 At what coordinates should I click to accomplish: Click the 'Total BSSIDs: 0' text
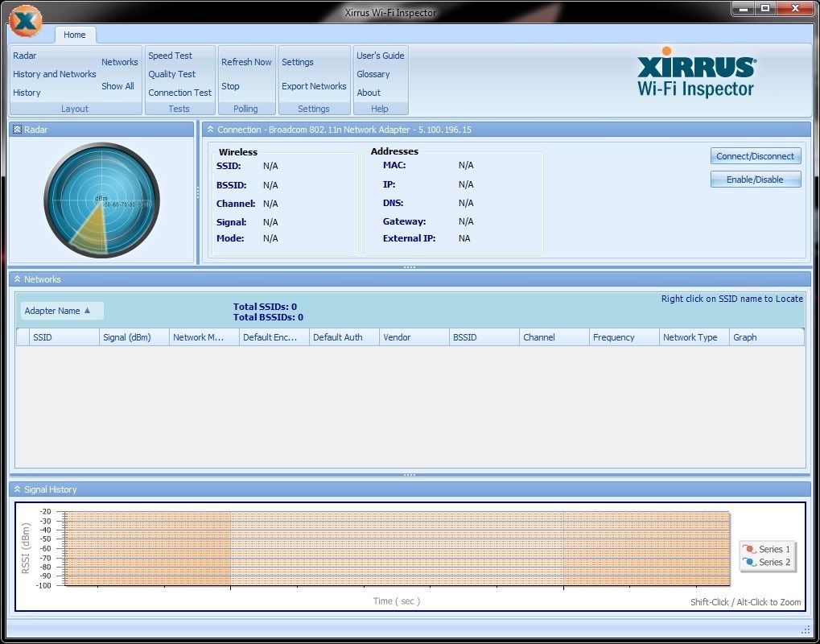click(x=268, y=317)
